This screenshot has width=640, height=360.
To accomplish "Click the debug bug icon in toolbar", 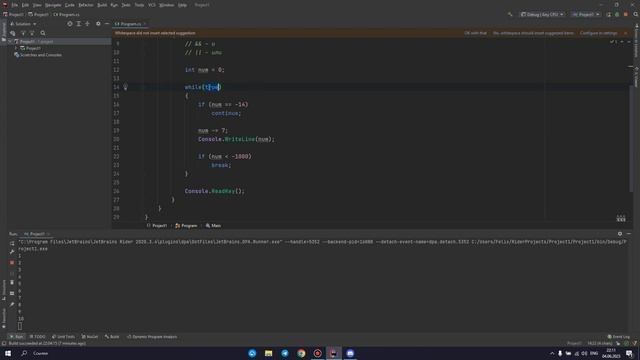I will [x=617, y=14].
